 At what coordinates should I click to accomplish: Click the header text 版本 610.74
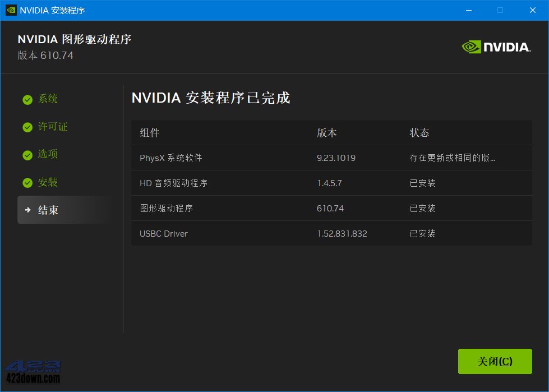click(45, 56)
